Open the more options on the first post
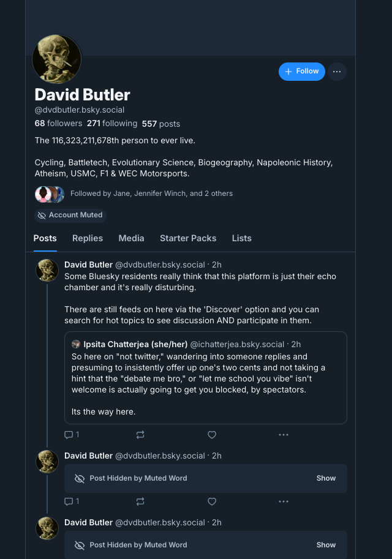Screen dimensions: 392x559 tap(283, 435)
